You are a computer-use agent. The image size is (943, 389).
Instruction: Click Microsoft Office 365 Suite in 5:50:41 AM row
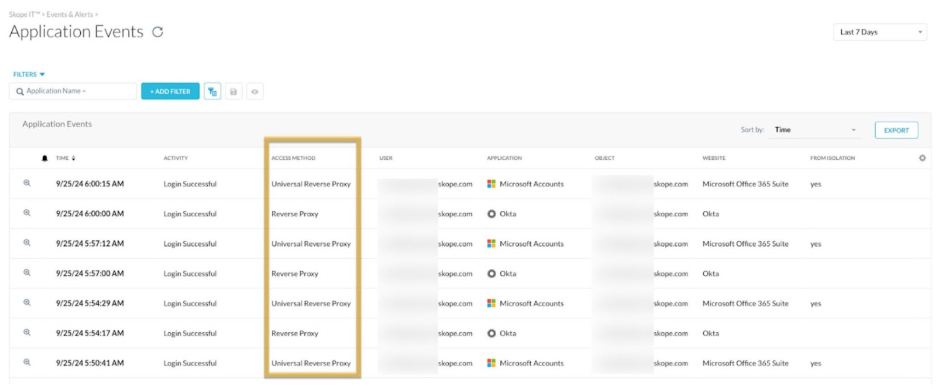point(745,363)
